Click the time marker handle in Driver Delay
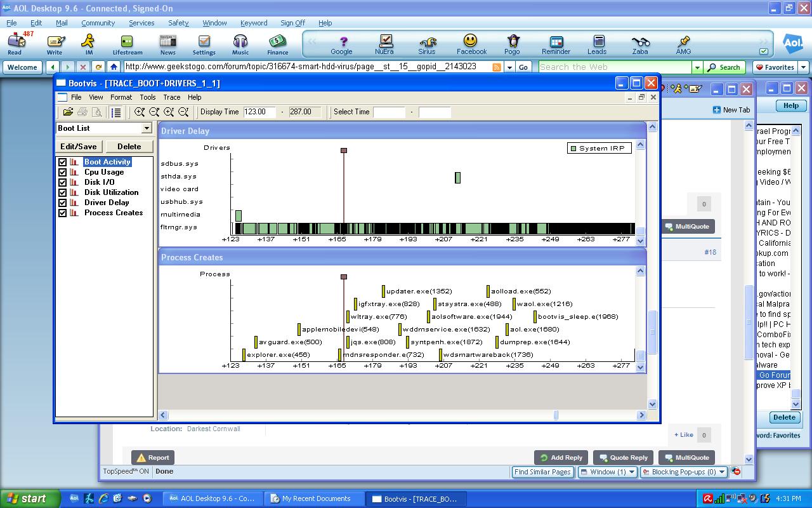Image resolution: width=812 pixels, height=508 pixels. point(344,150)
